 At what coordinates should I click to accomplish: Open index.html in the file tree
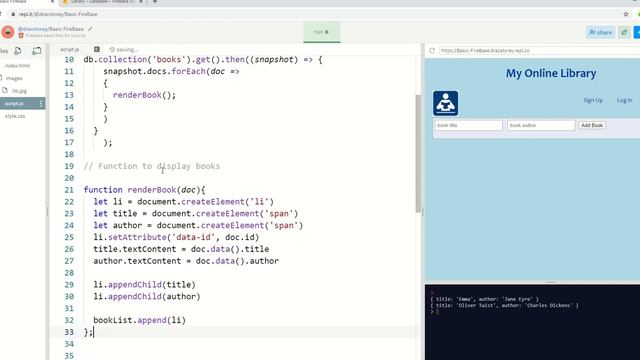coord(17,66)
